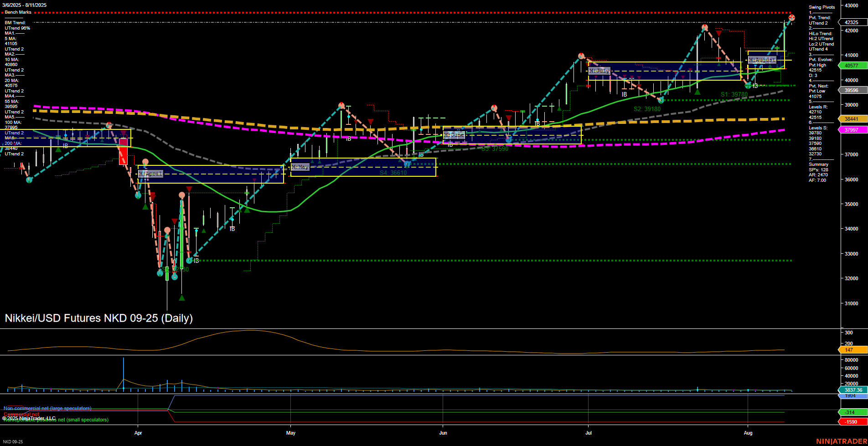Toggle the Commercial net legend entry

pos(21,415)
